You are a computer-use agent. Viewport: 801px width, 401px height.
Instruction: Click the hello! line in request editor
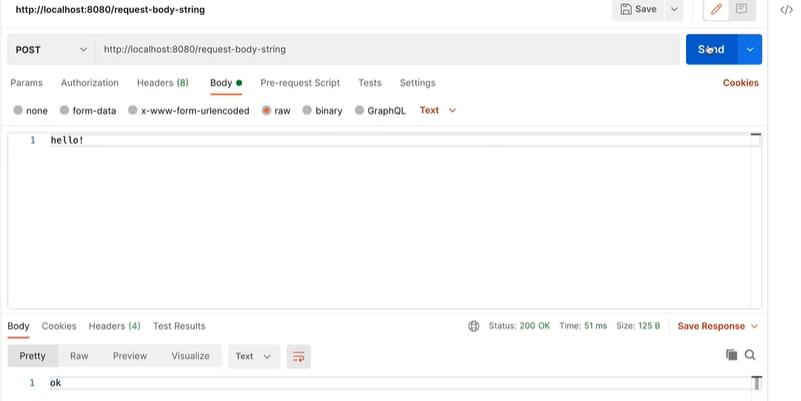[67, 140]
